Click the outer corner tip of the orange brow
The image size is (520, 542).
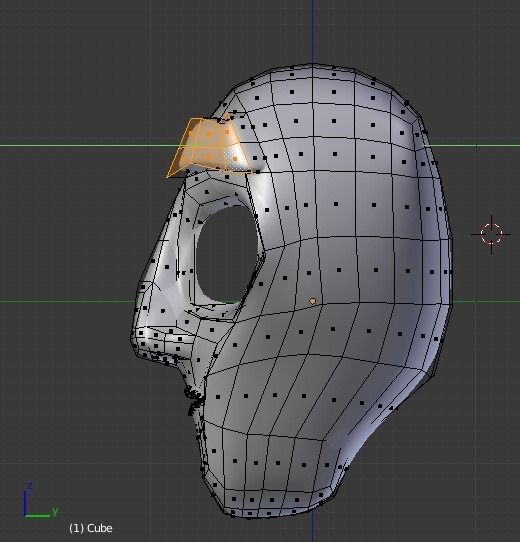(168, 177)
